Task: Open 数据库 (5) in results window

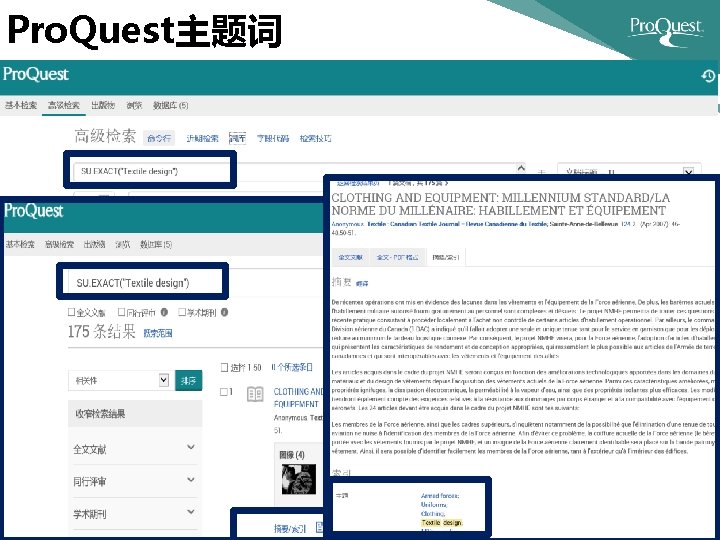Action: [156, 244]
